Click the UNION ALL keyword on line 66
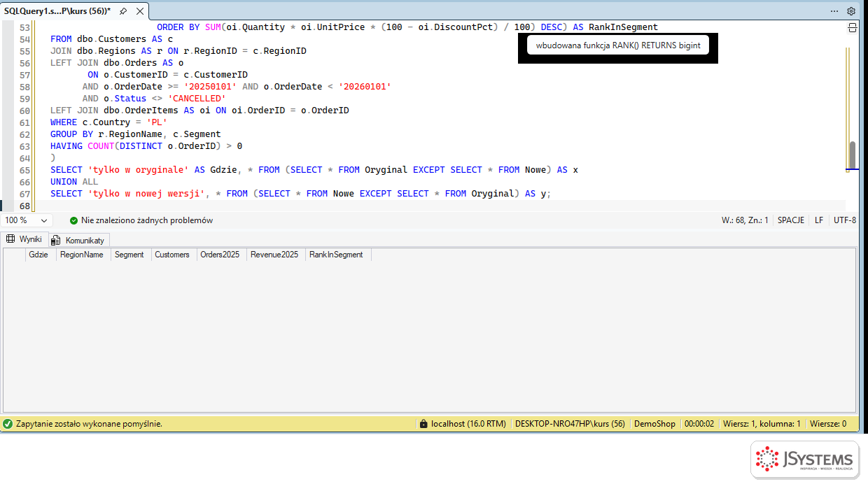This screenshot has height=484, width=868. click(74, 182)
